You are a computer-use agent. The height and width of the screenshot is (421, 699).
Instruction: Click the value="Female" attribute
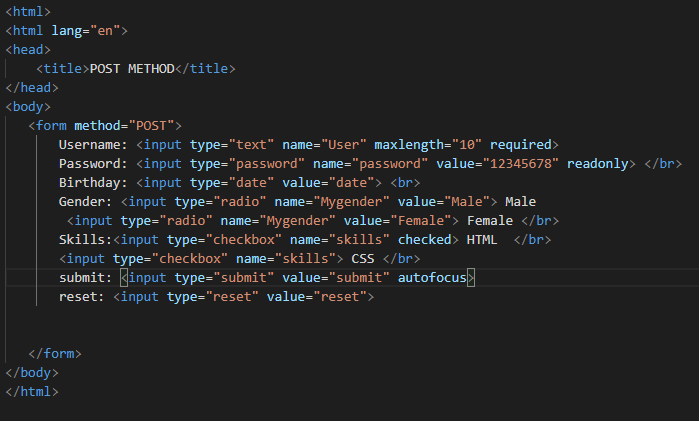point(398,221)
